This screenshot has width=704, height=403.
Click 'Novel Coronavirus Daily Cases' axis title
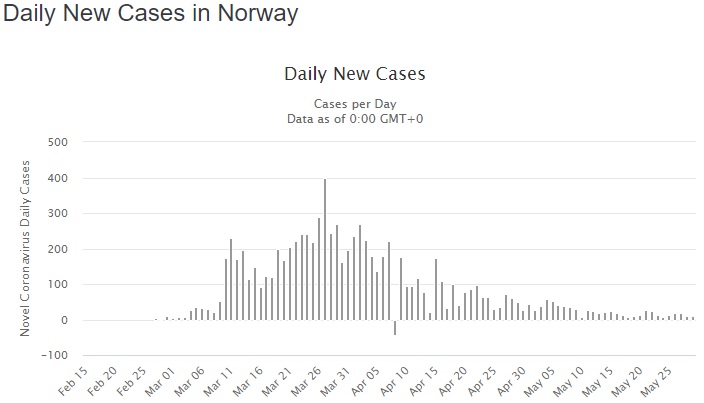tap(25, 248)
